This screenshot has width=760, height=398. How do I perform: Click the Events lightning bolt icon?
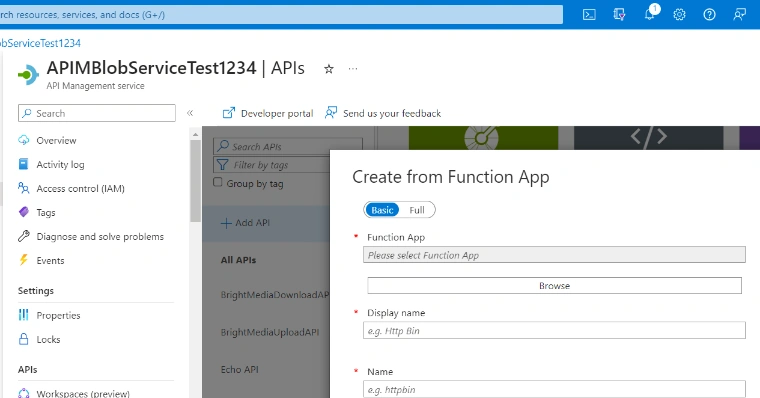[x=23, y=260]
